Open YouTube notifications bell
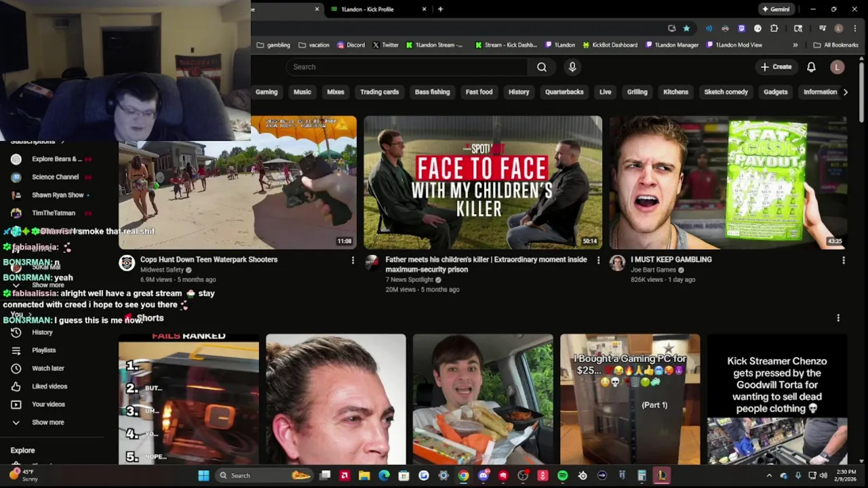Screen dimensions: 868x488 click(811, 67)
